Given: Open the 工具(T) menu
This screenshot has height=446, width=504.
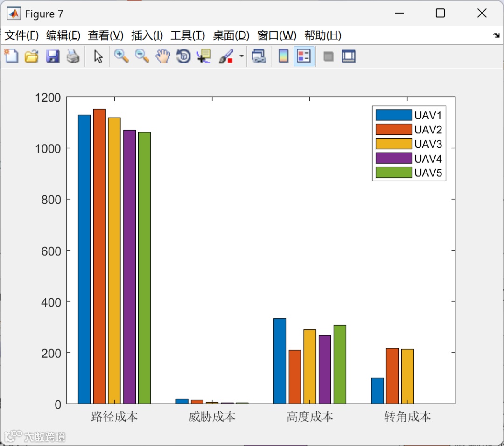Looking at the screenshot, I should [x=188, y=35].
